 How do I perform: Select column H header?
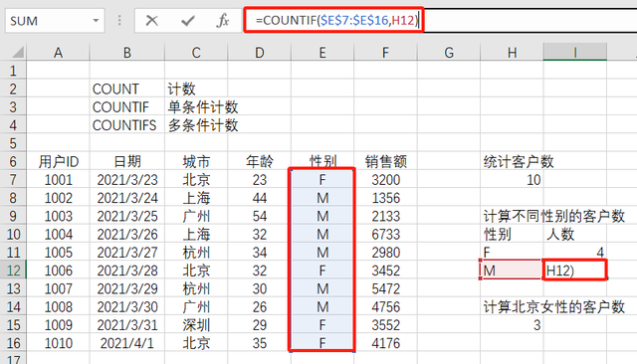(x=512, y=53)
